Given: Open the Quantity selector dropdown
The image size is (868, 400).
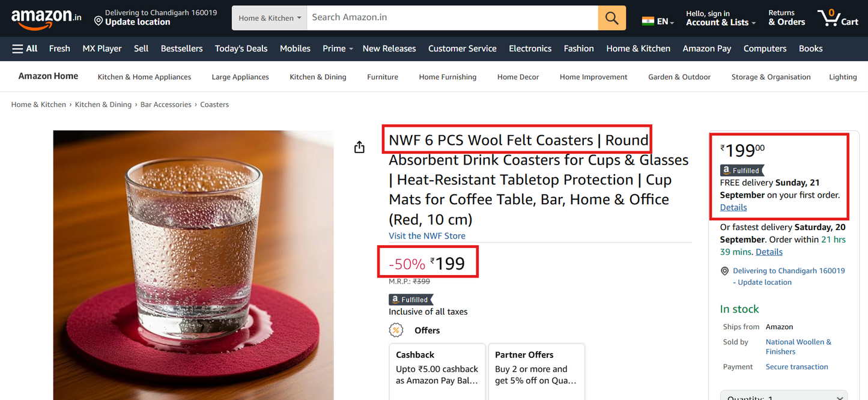Looking at the screenshot, I should coord(783,396).
